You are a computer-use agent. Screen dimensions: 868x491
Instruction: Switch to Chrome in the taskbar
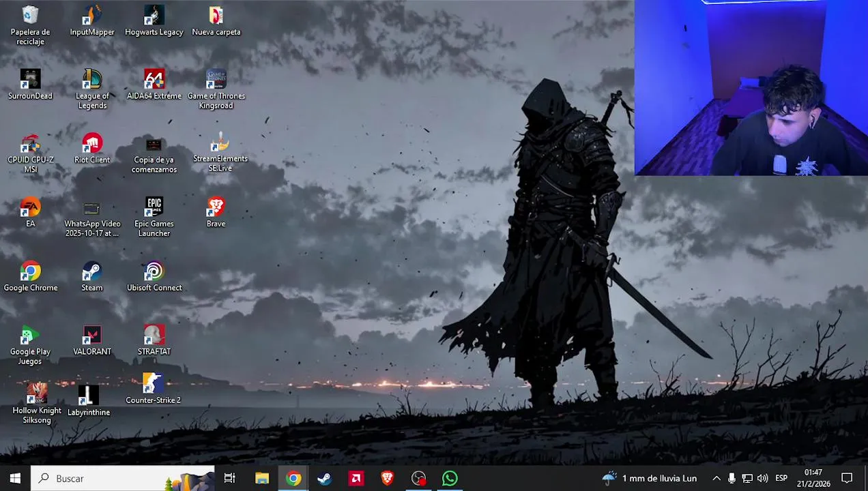pos(293,479)
